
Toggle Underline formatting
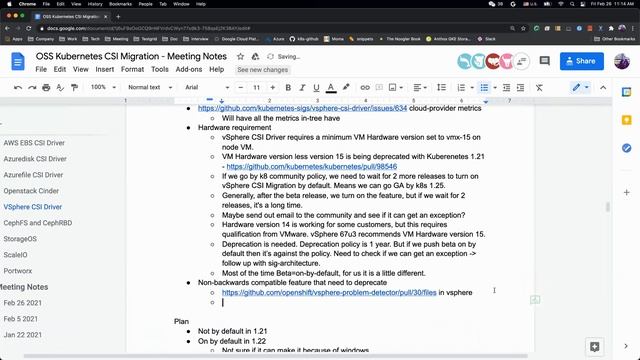coord(316,87)
